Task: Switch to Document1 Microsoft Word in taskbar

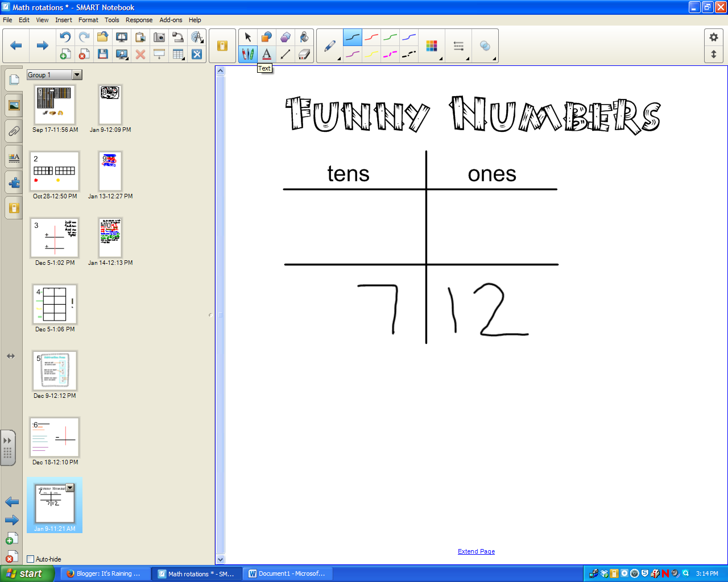Action: [288, 573]
